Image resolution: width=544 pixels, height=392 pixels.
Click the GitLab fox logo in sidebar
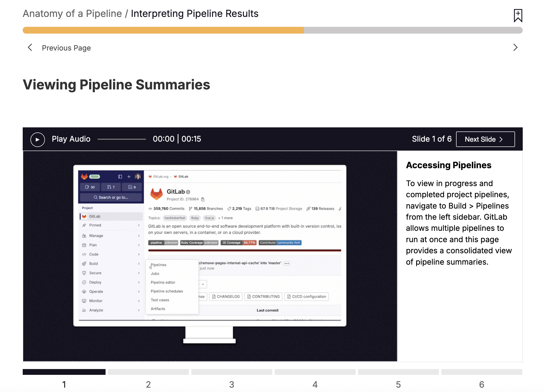tap(84, 176)
